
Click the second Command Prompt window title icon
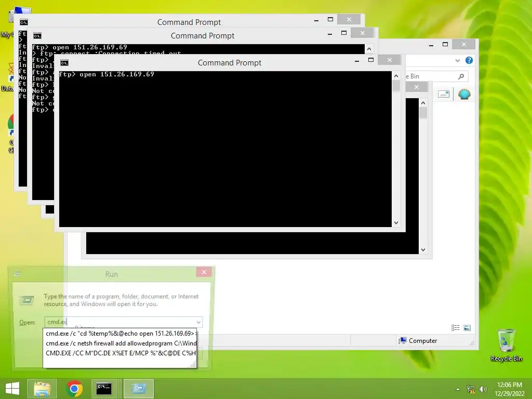[37, 36]
